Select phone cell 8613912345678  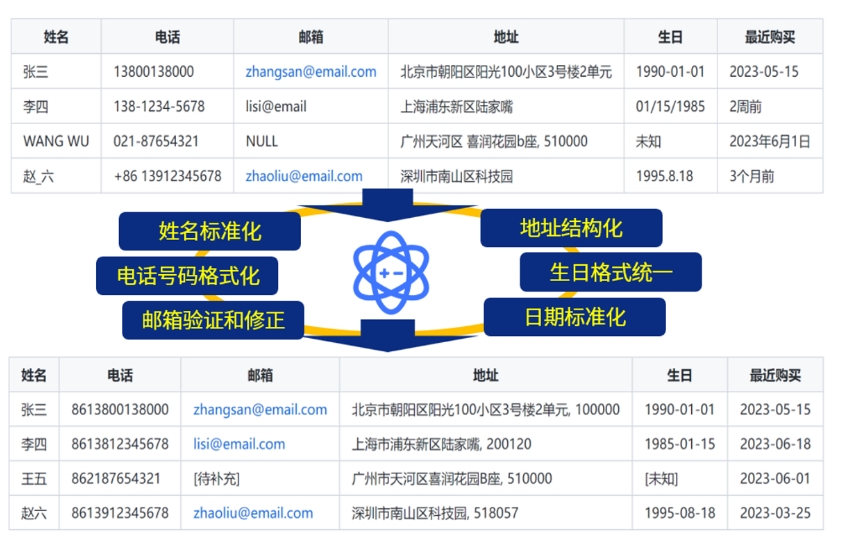point(120,513)
